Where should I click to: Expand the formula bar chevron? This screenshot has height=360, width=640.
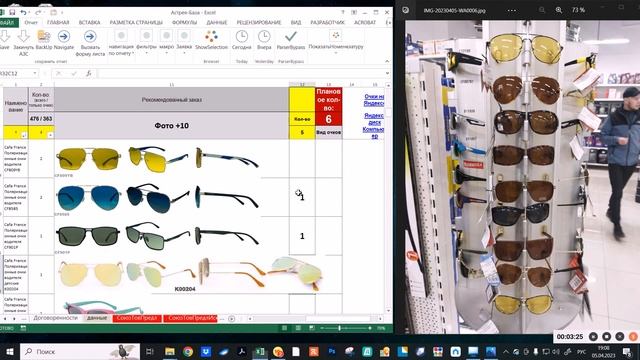coord(387,73)
